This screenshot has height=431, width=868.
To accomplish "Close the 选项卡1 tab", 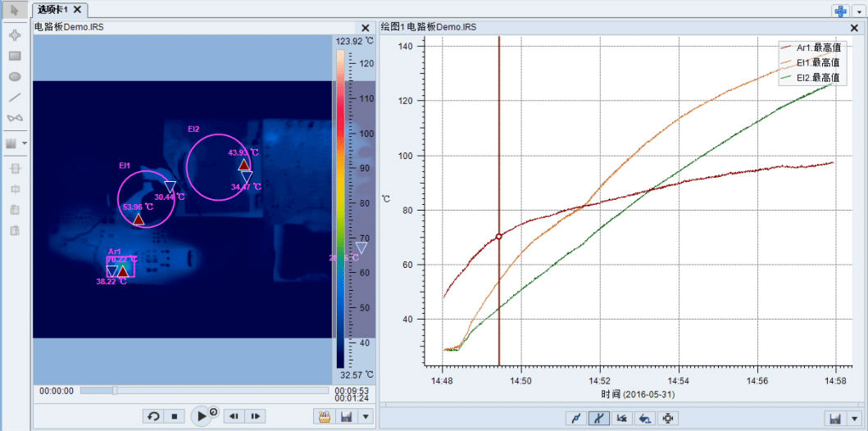I will pos(78,9).
